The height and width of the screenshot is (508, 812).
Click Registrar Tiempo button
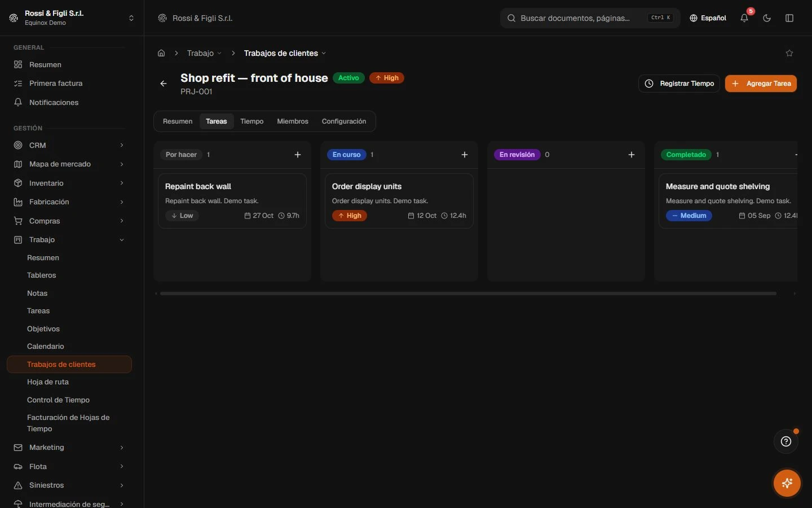coord(679,84)
